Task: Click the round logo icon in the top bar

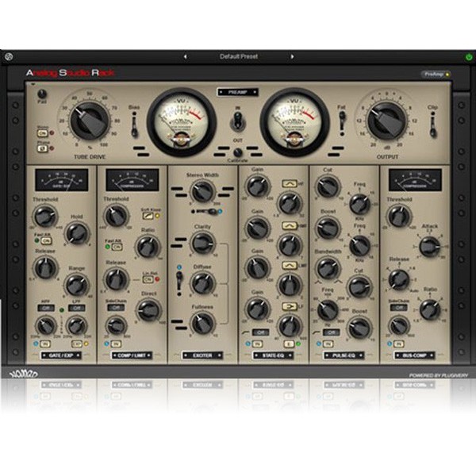Action: click(9, 56)
